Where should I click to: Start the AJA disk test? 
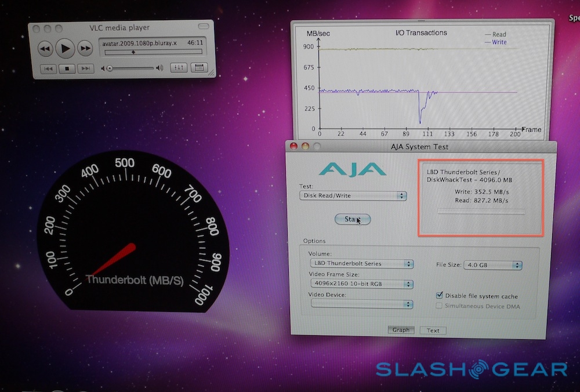[353, 219]
